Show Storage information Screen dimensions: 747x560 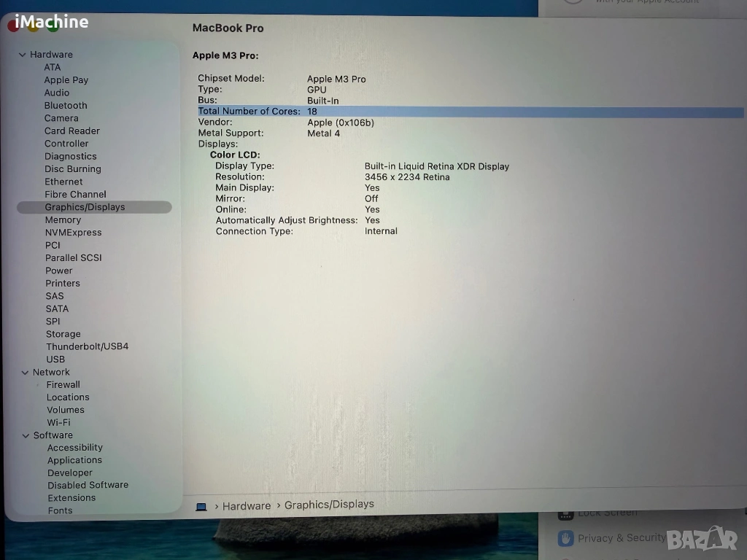coord(63,334)
